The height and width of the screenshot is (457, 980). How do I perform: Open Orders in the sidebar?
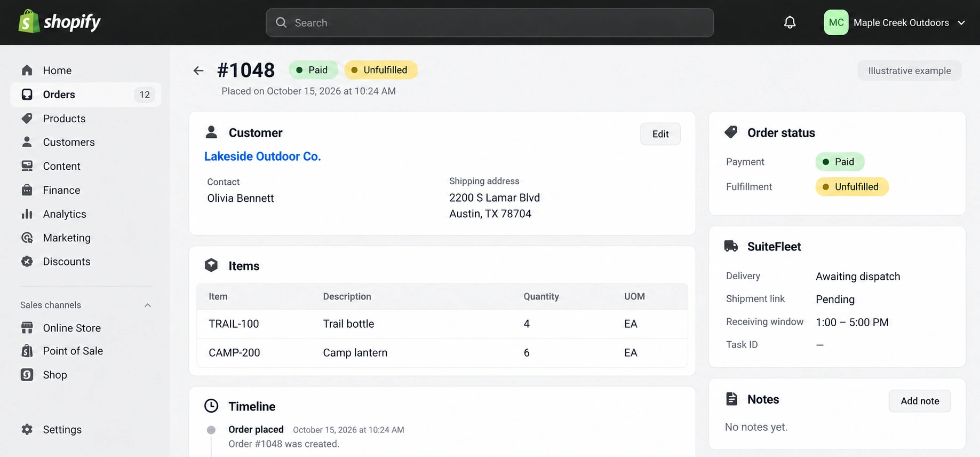click(x=86, y=94)
